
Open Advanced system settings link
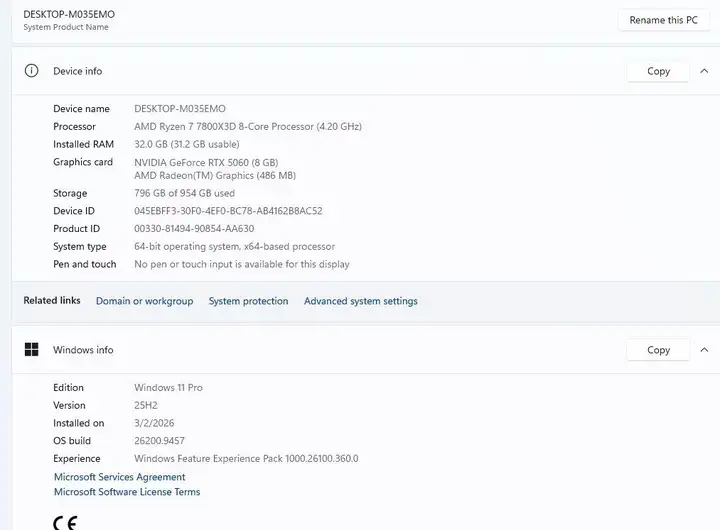click(x=360, y=301)
